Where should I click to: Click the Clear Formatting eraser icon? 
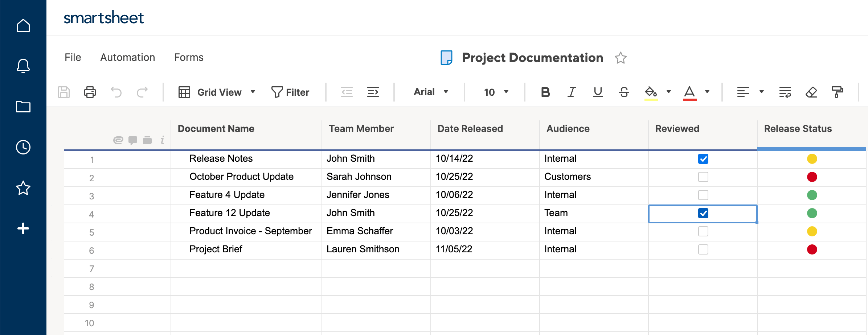click(x=811, y=92)
